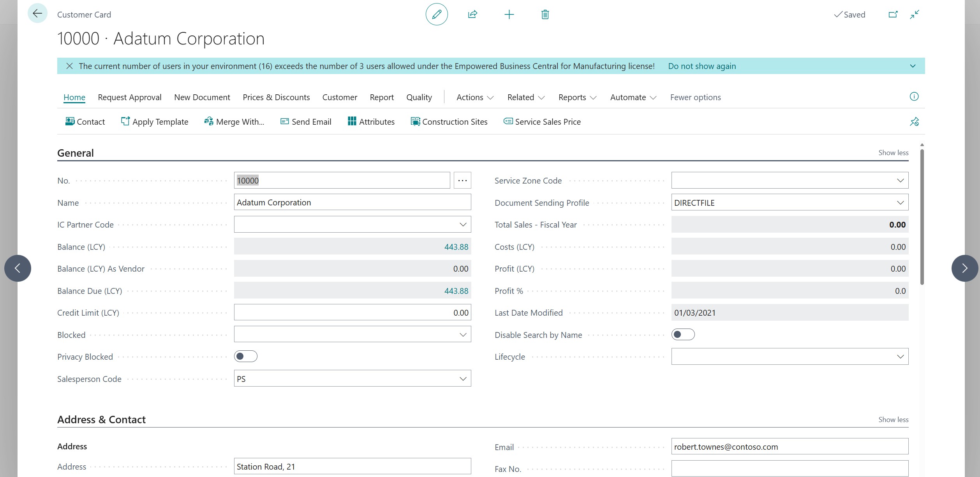Click Show less in General section

click(x=893, y=153)
